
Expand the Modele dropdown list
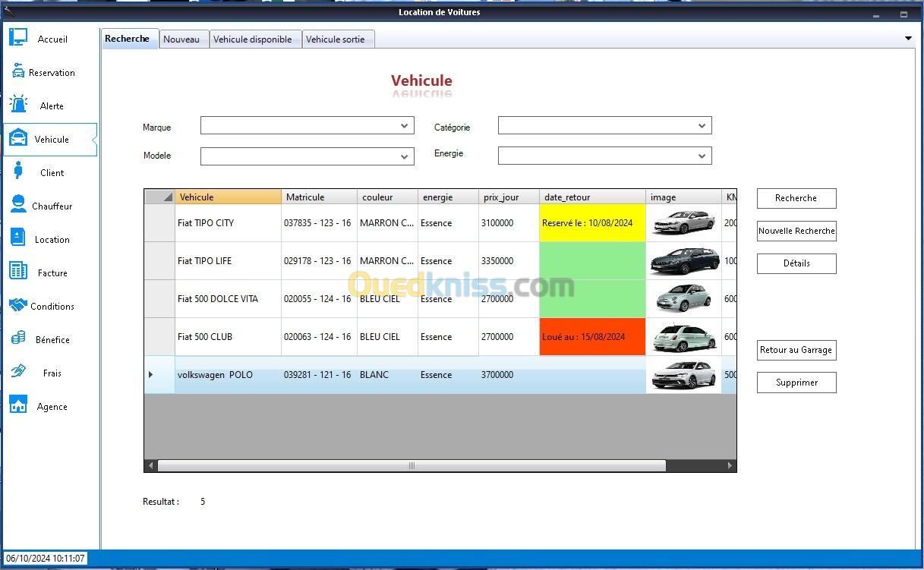click(x=404, y=156)
